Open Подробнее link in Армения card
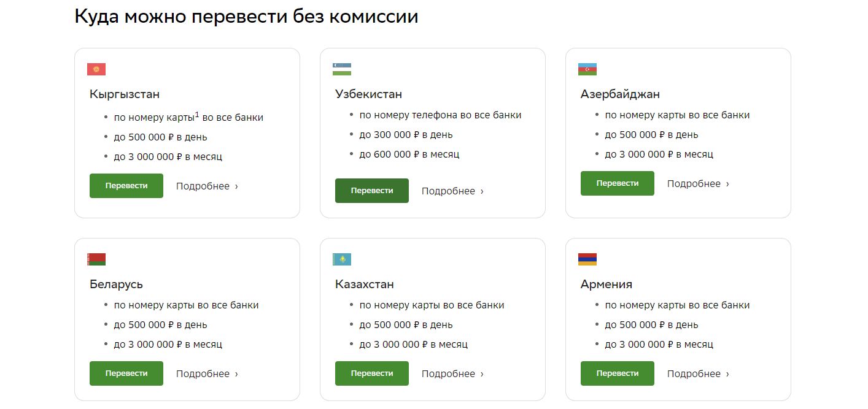This screenshot has width=868, height=409. pyautogui.click(x=698, y=373)
